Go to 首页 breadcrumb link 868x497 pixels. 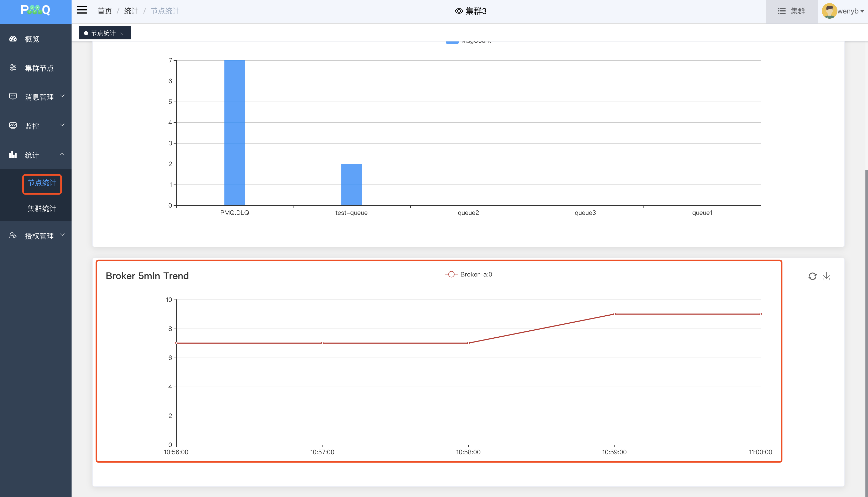pos(104,11)
